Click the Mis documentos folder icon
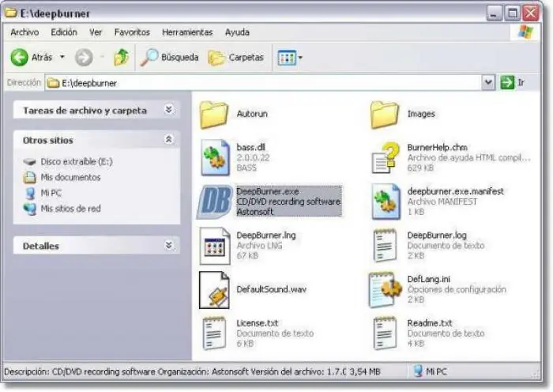 [30, 177]
